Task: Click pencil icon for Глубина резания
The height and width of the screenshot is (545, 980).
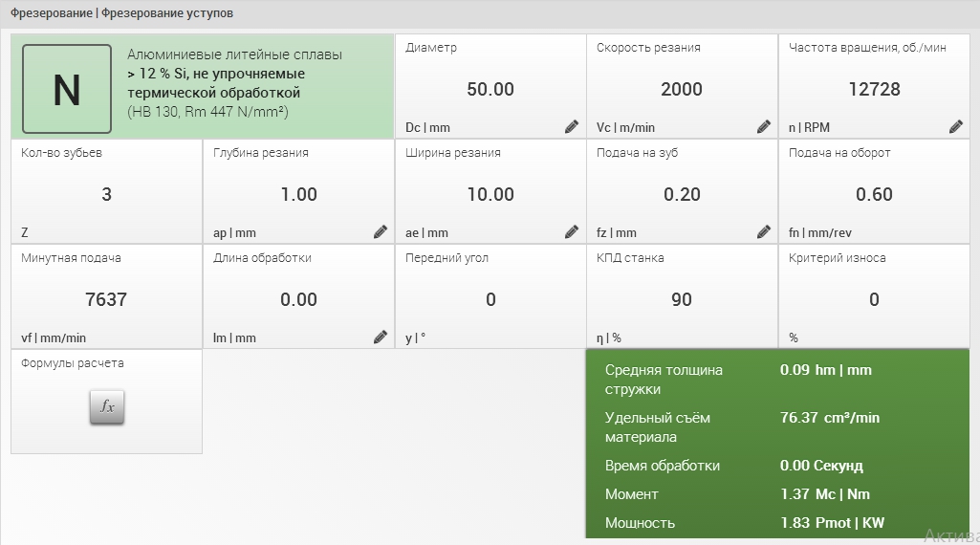Action: pos(381,231)
